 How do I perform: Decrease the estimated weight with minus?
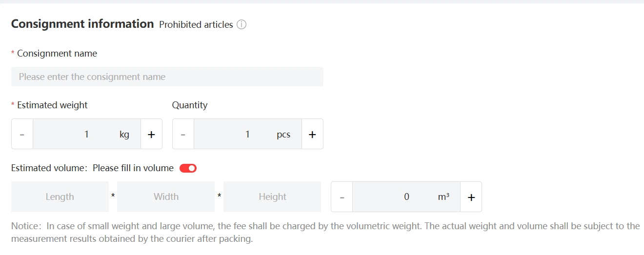pyautogui.click(x=22, y=134)
